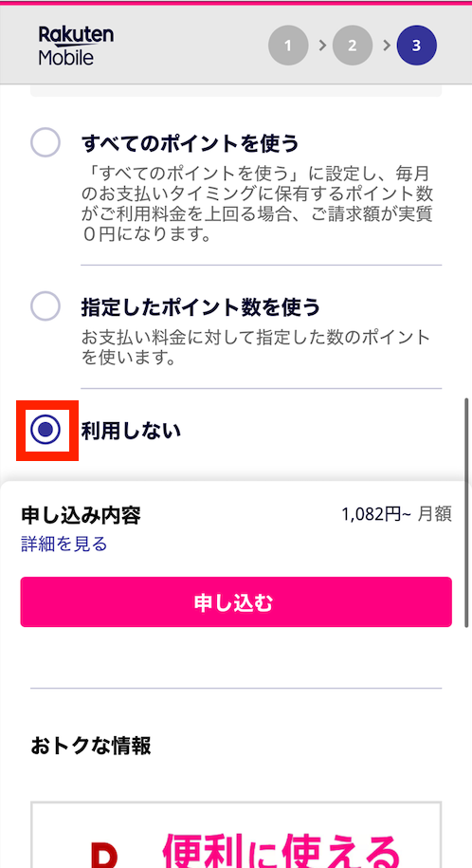The width and height of the screenshot is (472, 868).
Task: Click the Rakuten Mobile logo
Action: tap(76, 46)
